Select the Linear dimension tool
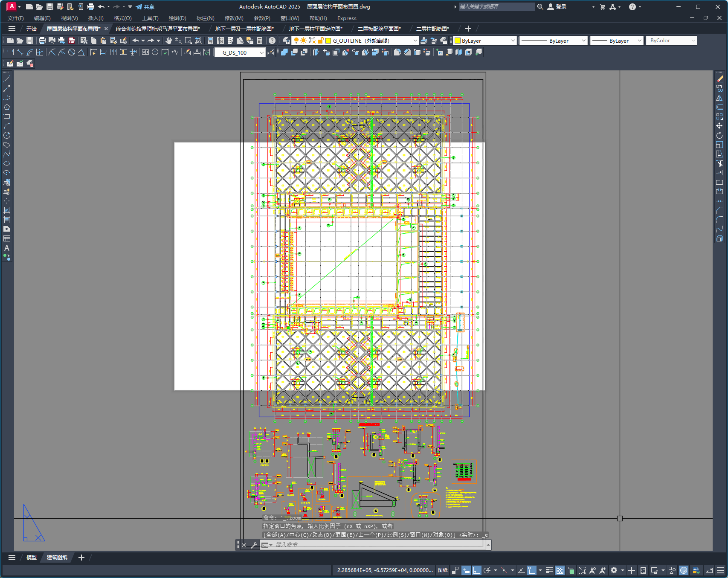Viewport: 728px width, 578px height. tap(10, 52)
